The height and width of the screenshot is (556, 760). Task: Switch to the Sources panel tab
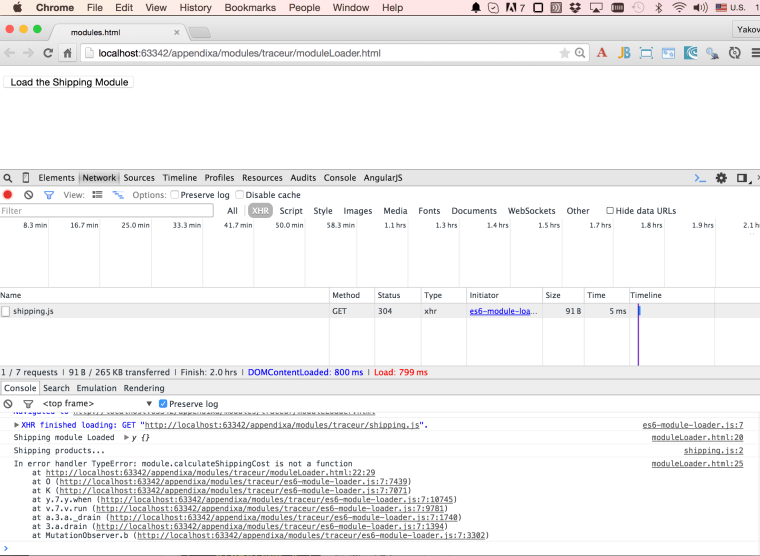coord(139,178)
